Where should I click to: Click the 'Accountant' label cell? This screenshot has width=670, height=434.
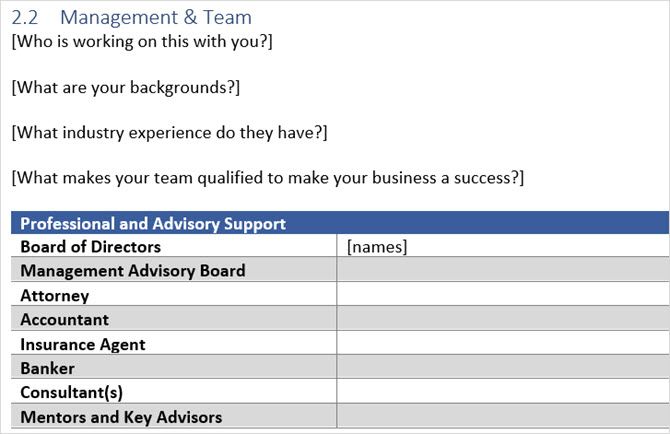tap(65, 320)
